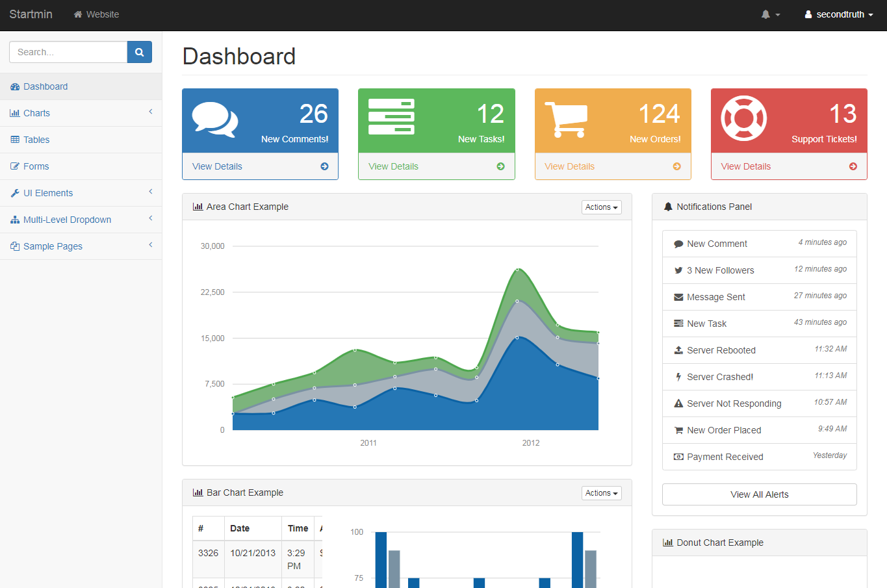The height and width of the screenshot is (588, 887).
Task: Click inside the Search input field
Action: tap(68, 51)
